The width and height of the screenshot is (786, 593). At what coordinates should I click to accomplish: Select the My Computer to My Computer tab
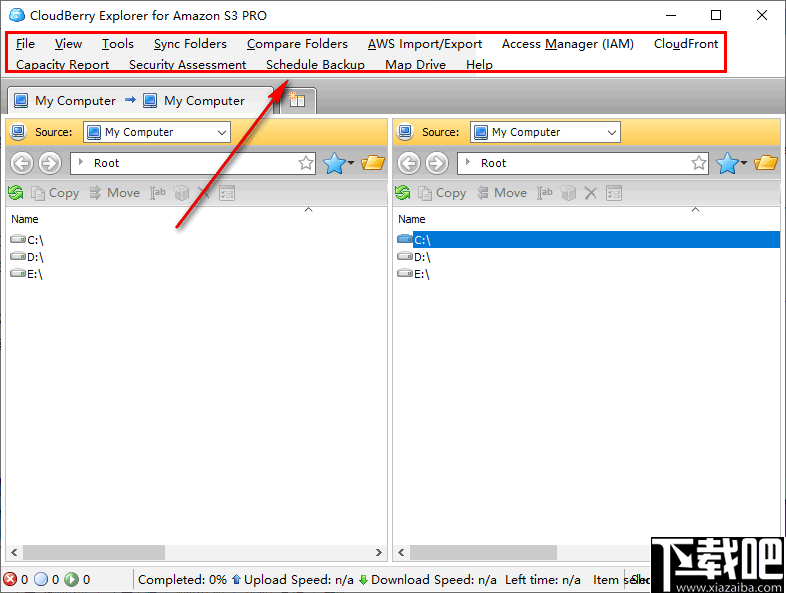(140, 101)
